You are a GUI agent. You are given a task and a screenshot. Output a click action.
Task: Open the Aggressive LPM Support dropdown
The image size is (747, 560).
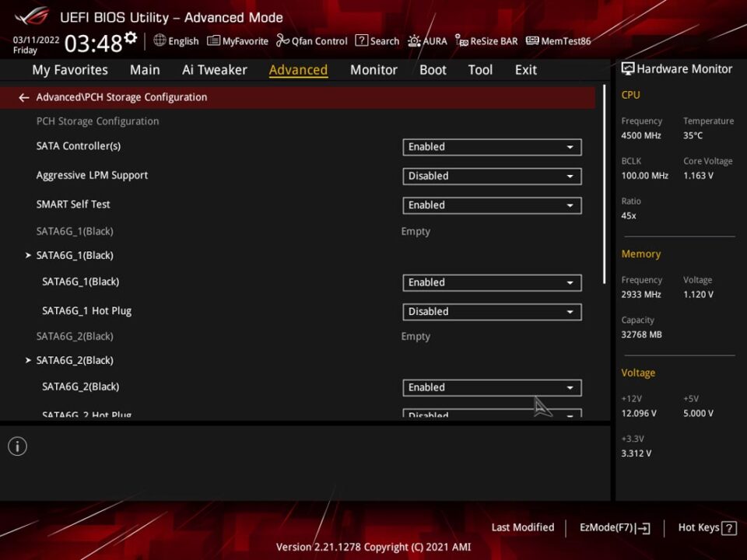click(x=492, y=177)
